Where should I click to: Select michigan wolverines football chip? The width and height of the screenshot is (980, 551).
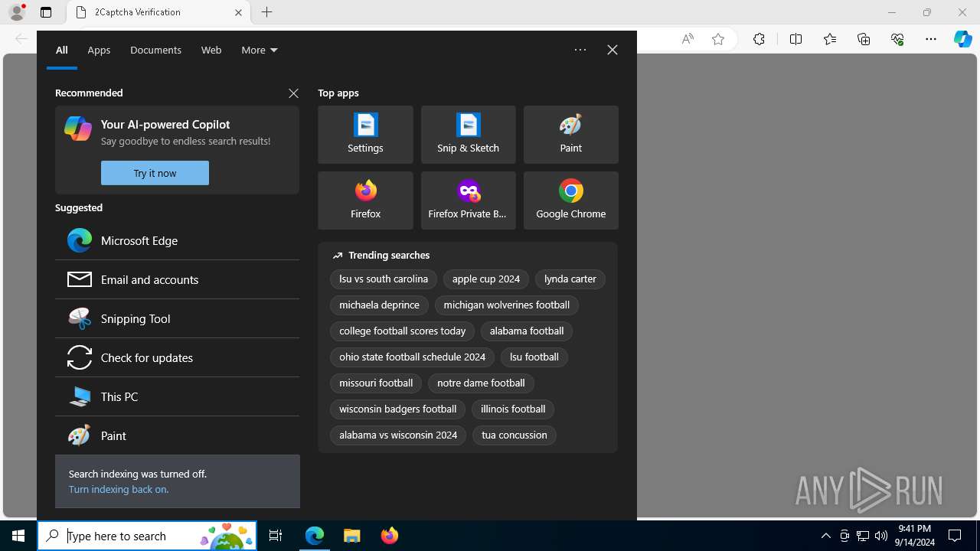point(507,305)
